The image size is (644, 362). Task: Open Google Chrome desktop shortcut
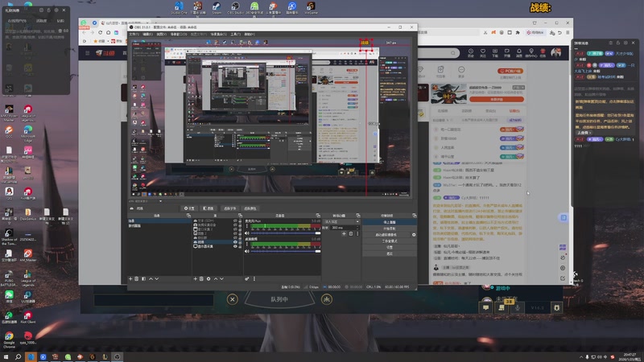pyautogui.click(x=9, y=339)
